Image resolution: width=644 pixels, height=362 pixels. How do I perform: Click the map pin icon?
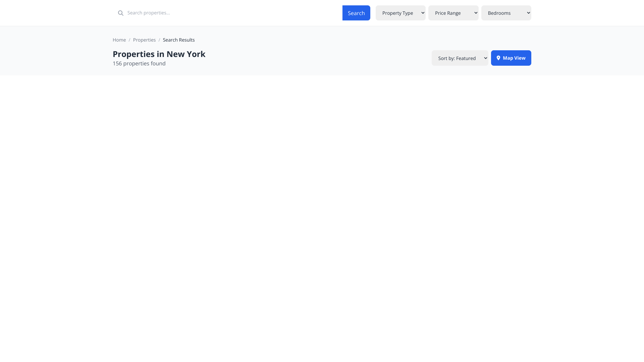tap(498, 58)
